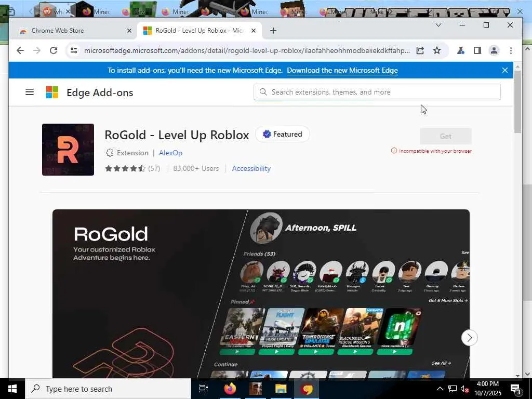Dismiss the blue Edge download banner
Screen dimensions: 532x399
(x=505, y=70)
